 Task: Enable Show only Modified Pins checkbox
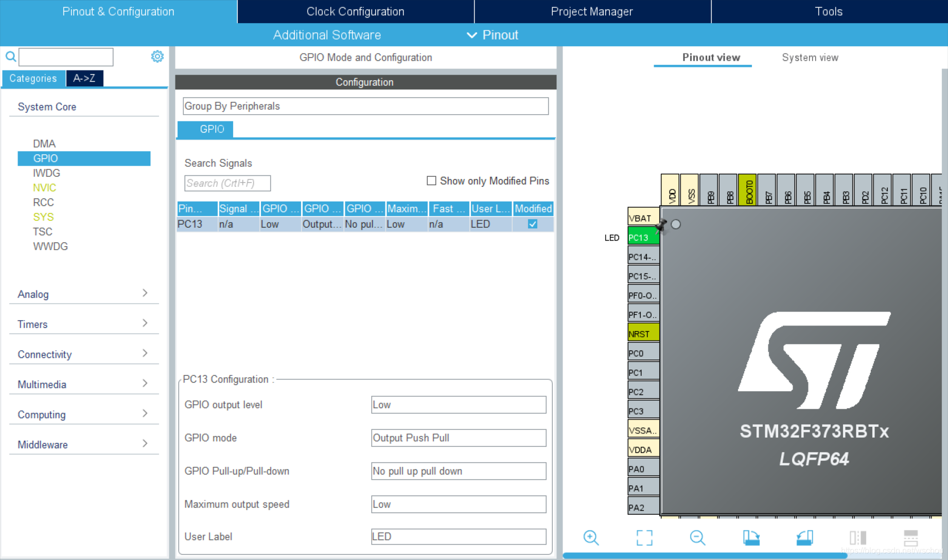pos(431,180)
